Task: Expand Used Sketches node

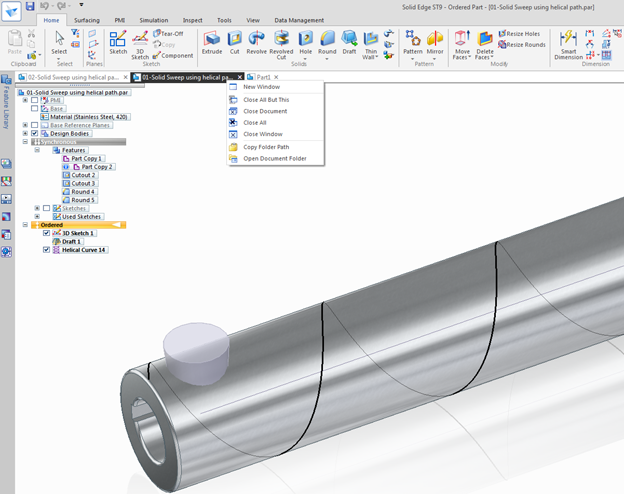Action: 37,217
